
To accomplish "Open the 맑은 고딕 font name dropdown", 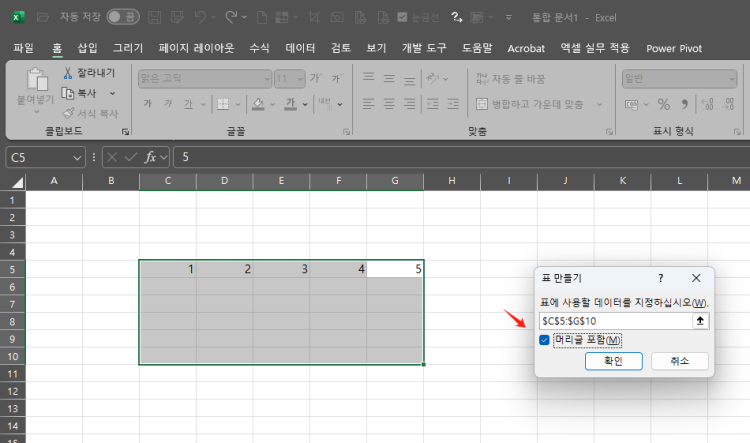I will [x=267, y=79].
